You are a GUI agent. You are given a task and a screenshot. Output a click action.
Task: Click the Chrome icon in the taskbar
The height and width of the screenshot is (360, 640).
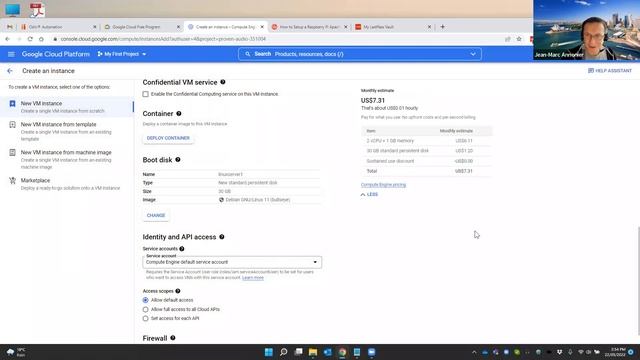click(x=342, y=352)
